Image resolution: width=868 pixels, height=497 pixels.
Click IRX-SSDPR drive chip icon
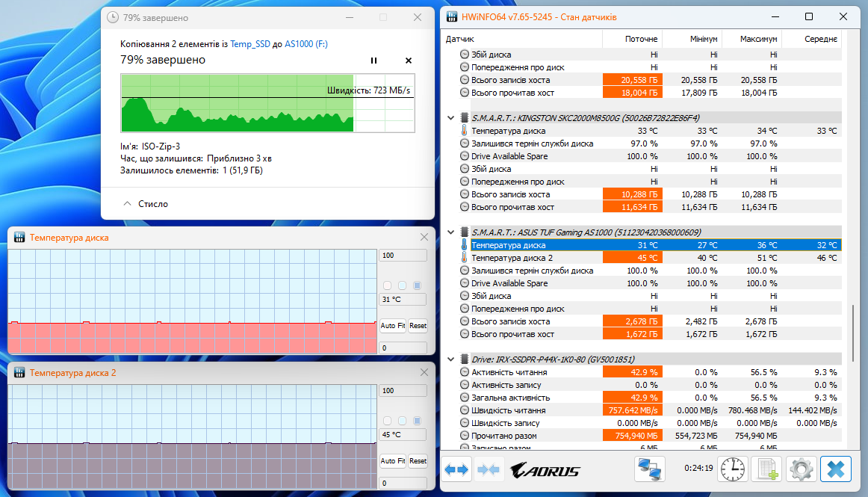tap(465, 359)
